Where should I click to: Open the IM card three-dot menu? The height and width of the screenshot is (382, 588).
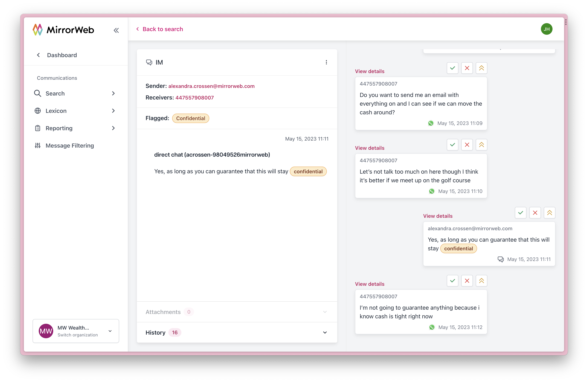click(326, 62)
